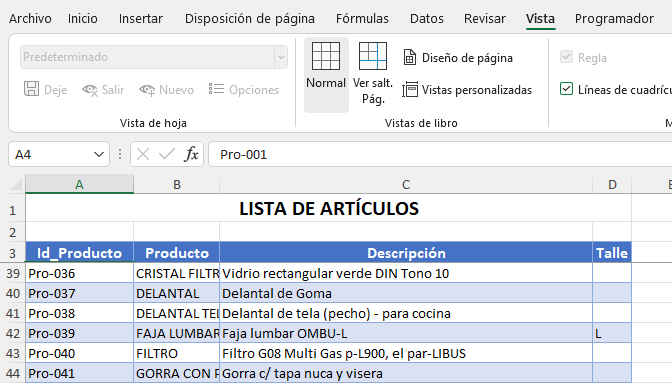Select 'Delantal de tela (pecho)' description cell
672x383 pixels.
[406, 314]
